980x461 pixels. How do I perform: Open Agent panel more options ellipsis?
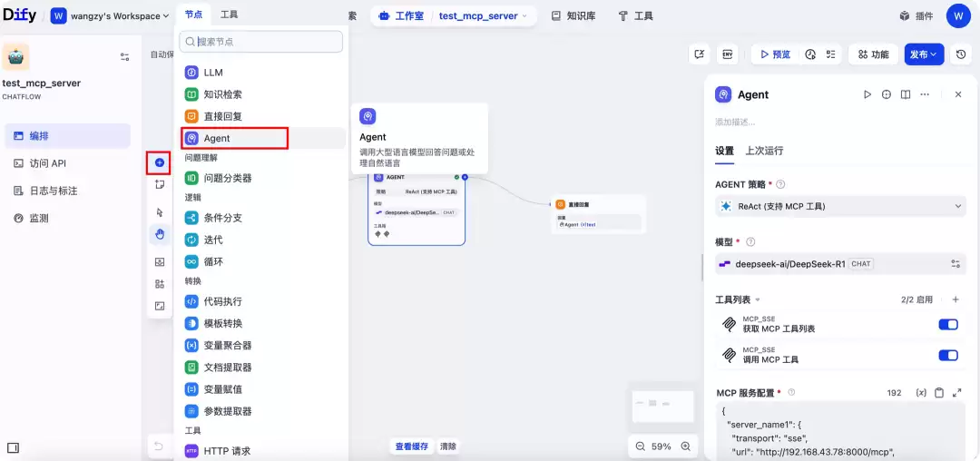[925, 94]
